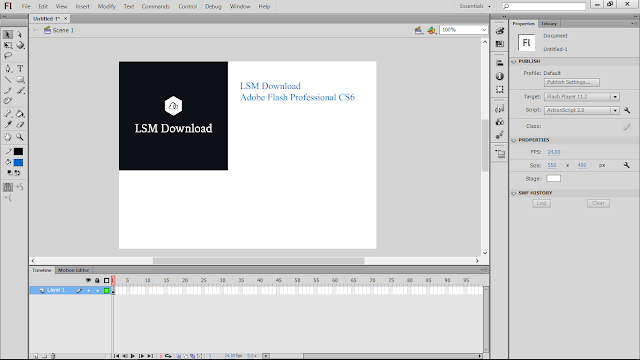Select the Hand tool
This screenshot has height=360, width=640.
8,137
